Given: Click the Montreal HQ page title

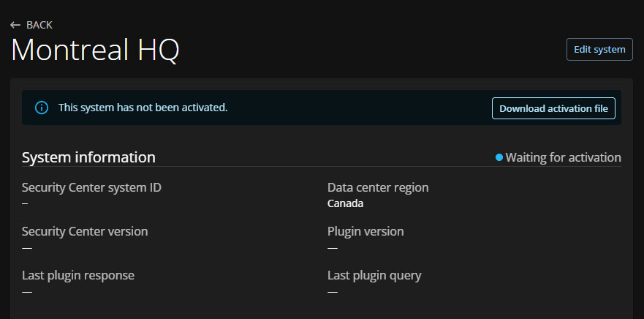Looking at the screenshot, I should (95, 50).
